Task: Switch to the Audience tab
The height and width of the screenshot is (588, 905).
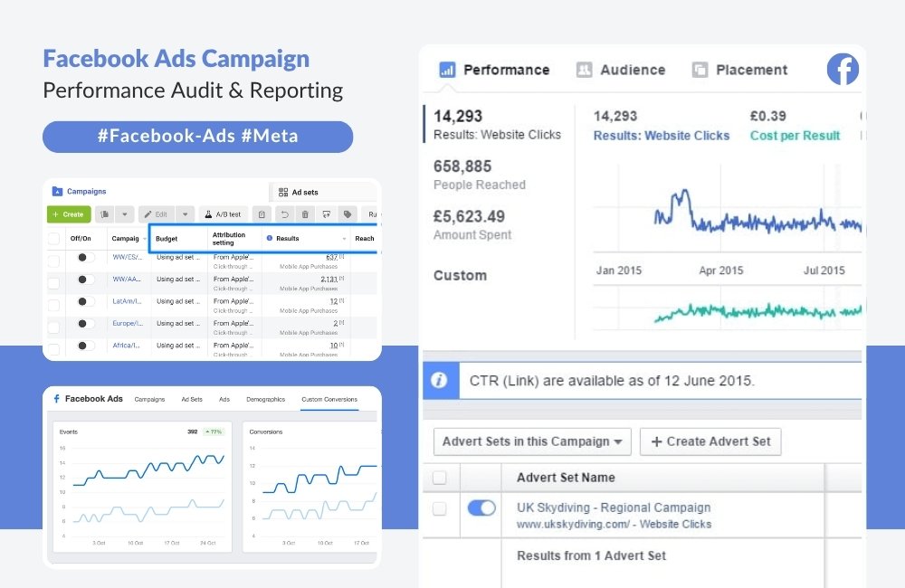Action: tap(621, 70)
